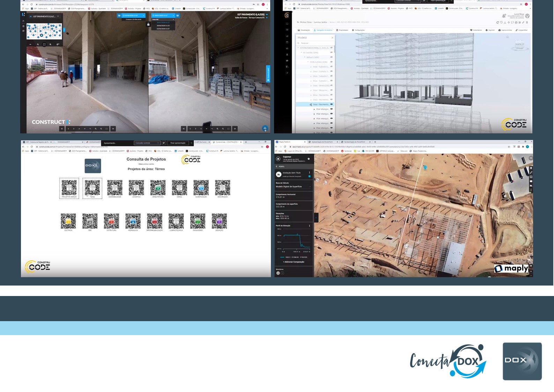Toggle eye for Osso - Térreo row
Viewport: 554px width, 392px height.
pos(331,86)
